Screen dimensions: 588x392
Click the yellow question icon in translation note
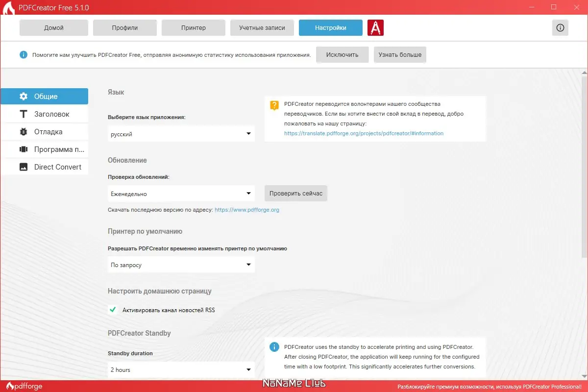point(274,105)
